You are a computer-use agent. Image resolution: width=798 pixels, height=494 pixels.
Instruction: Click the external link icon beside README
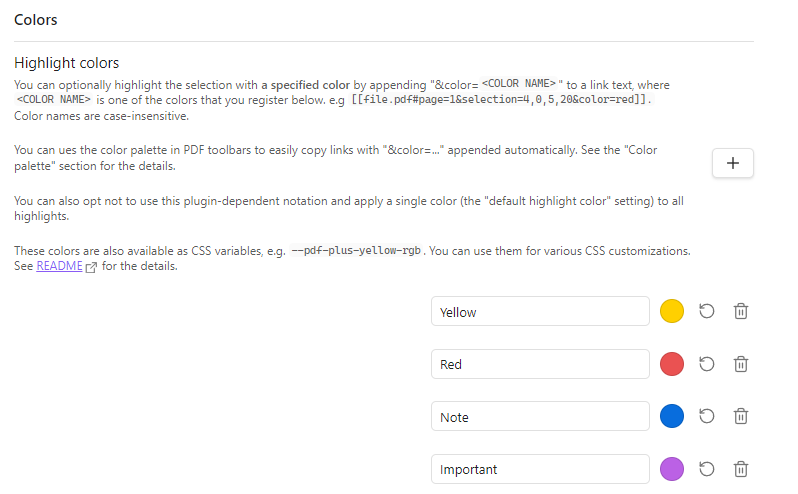[91, 267]
